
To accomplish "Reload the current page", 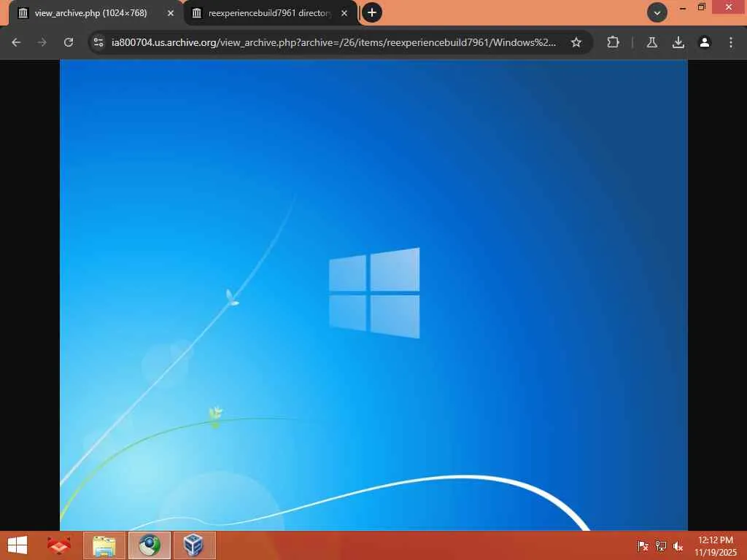I will pos(69,42).
